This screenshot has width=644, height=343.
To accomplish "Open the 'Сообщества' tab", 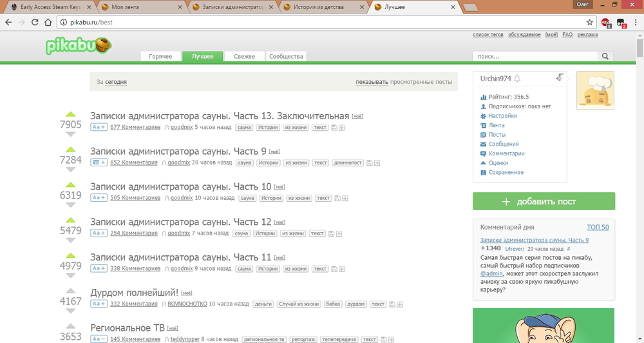I will coord(286,57).
